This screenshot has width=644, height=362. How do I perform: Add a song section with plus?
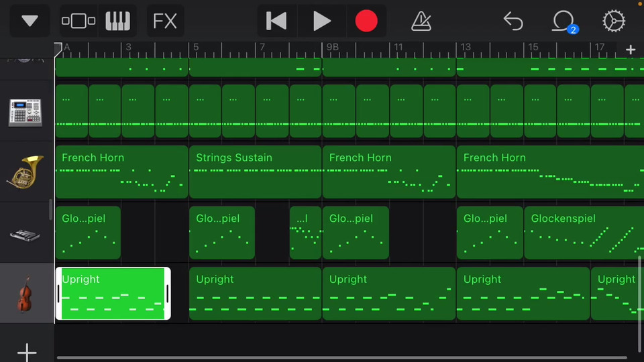pyautogui.click(x=631, y=50)
